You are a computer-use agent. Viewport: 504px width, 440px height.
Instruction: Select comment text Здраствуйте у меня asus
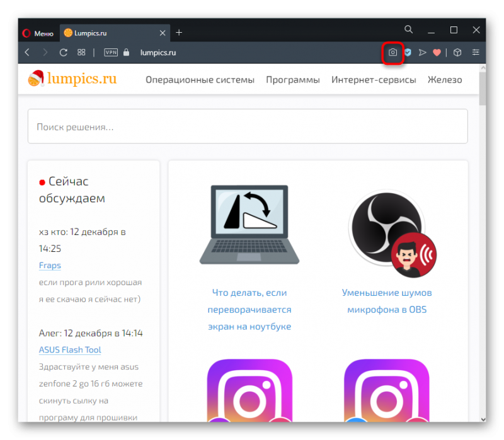(x=89, y=367)
